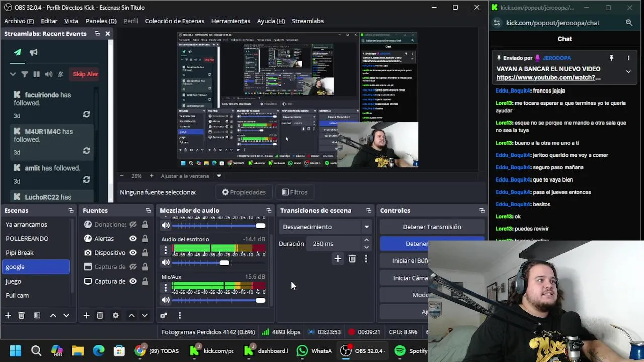Viewport: 644px width, 362px height.
Task: Decrease the transition Duración value
Action: coord(366,247)
